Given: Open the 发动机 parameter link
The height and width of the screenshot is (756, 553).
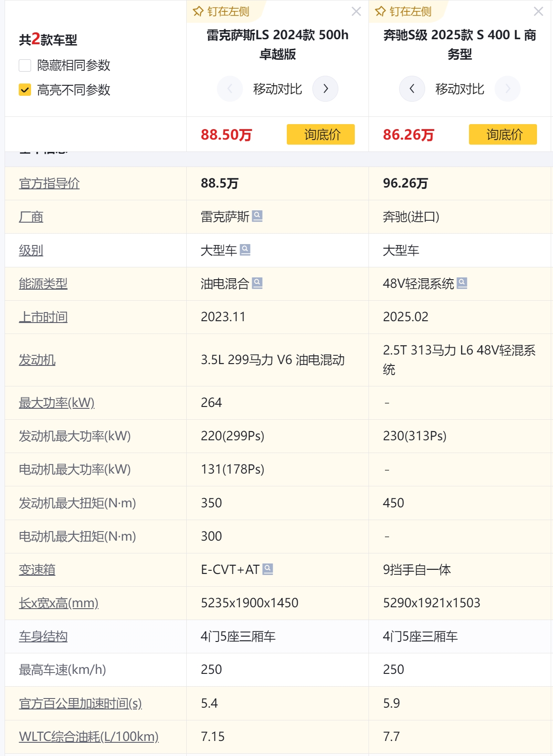Looking at the screenshot, I should (x=37, y=360).
